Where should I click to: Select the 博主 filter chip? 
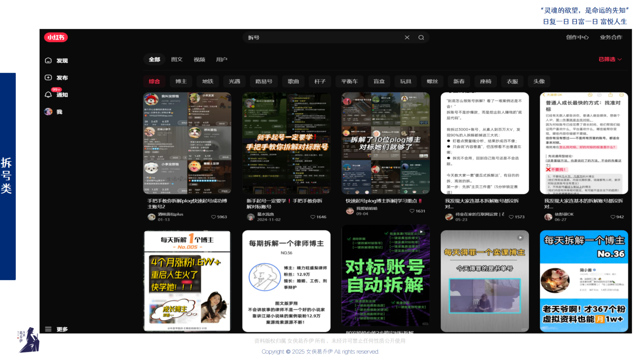(181, 81)
